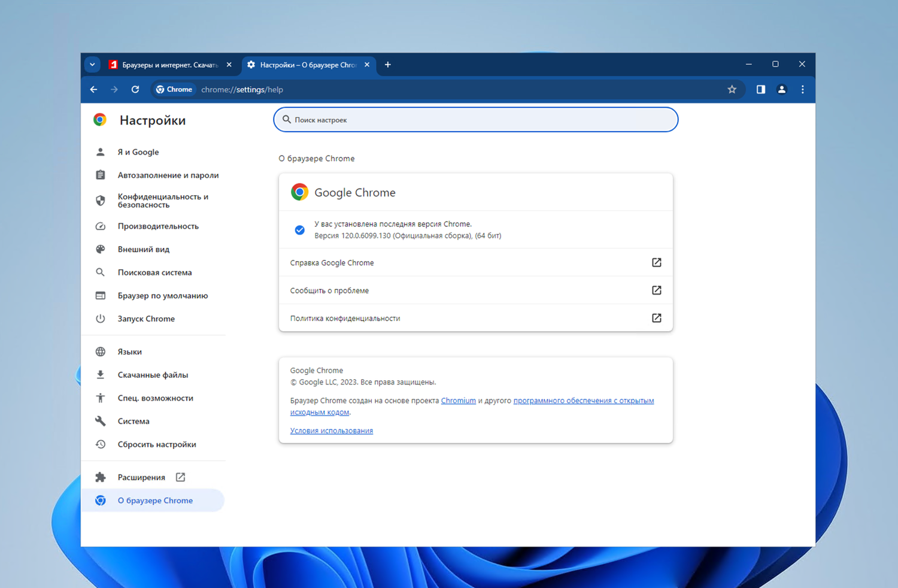
Task: Select О браузере Chrome in sidebar
Action: (x=153, y=501)
